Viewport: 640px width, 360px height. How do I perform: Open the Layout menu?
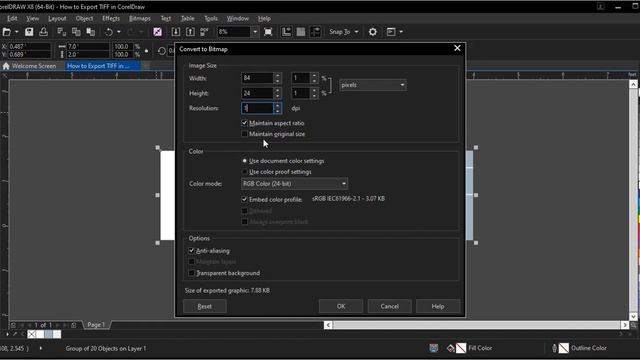click(x=57, y=18)
